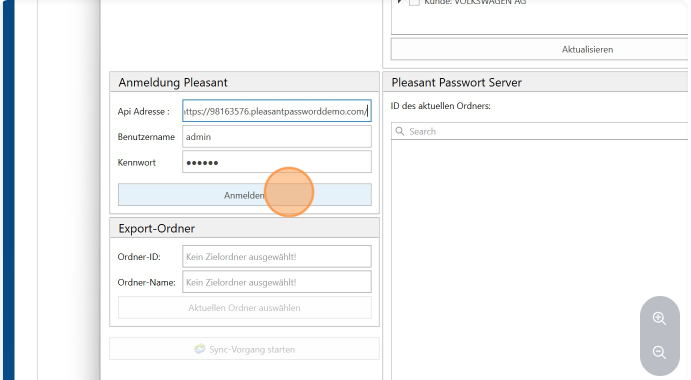Image resolution: width=691 pixels, height=380 pixels.
Task: Focus the Search field under Pleasant Passwort Server
Action: pyautogui.click(x=540, y=131)
